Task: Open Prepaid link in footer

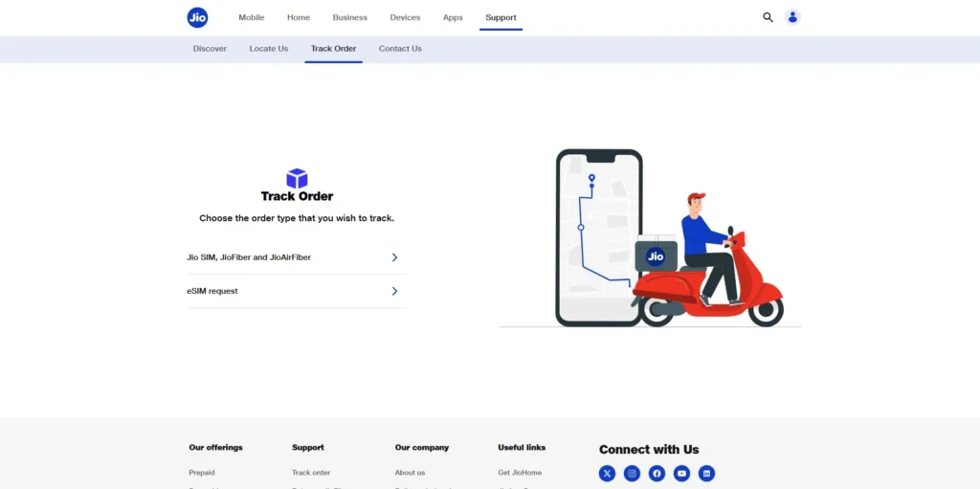Action: point(202,473)
